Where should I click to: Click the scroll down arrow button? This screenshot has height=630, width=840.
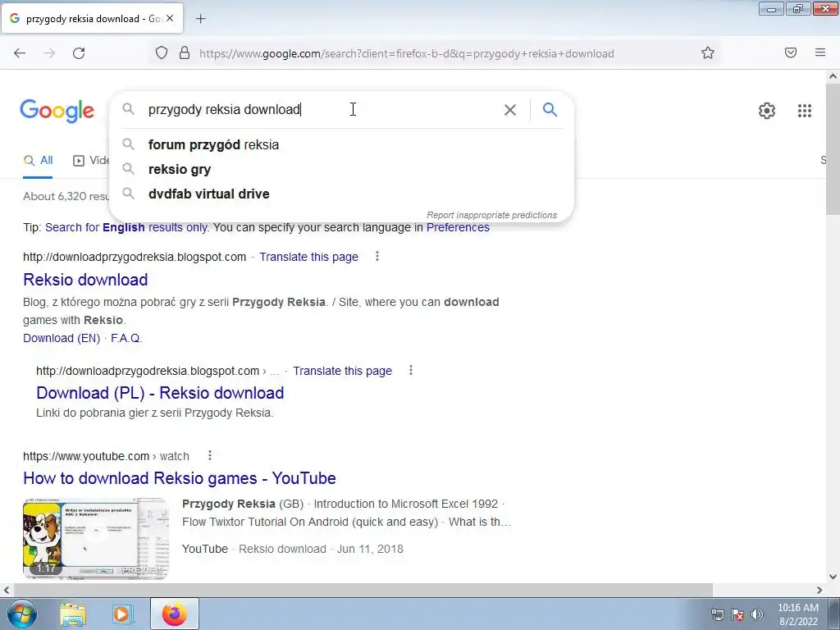[x=833, y=577]
